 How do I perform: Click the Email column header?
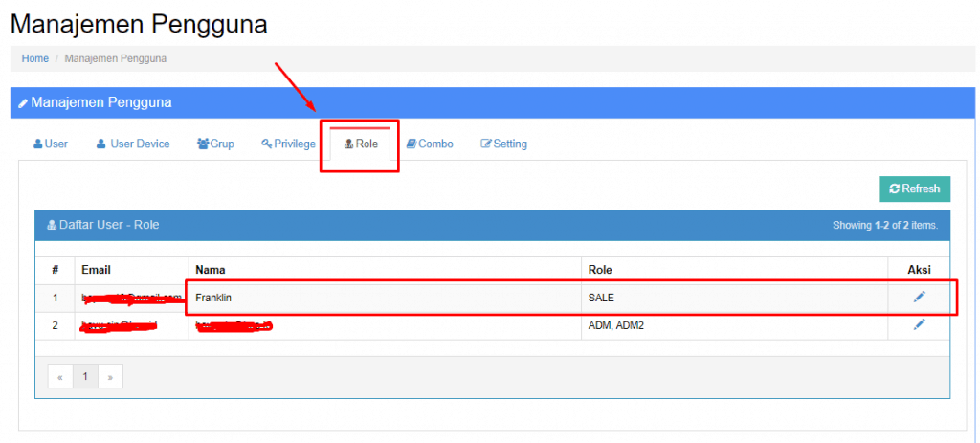coord(132,270)
